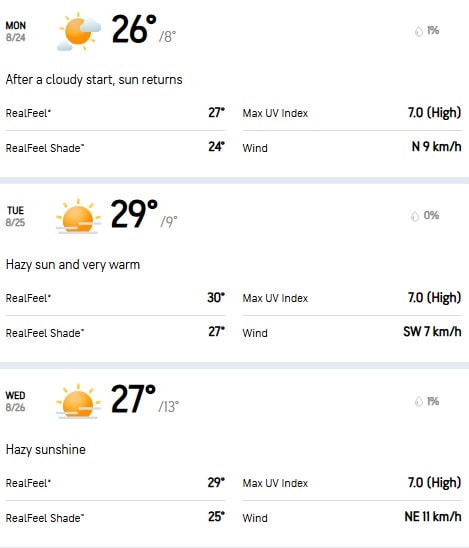
Task: Select Monday's 26° high temperature
Action: (x=134, y=29)
